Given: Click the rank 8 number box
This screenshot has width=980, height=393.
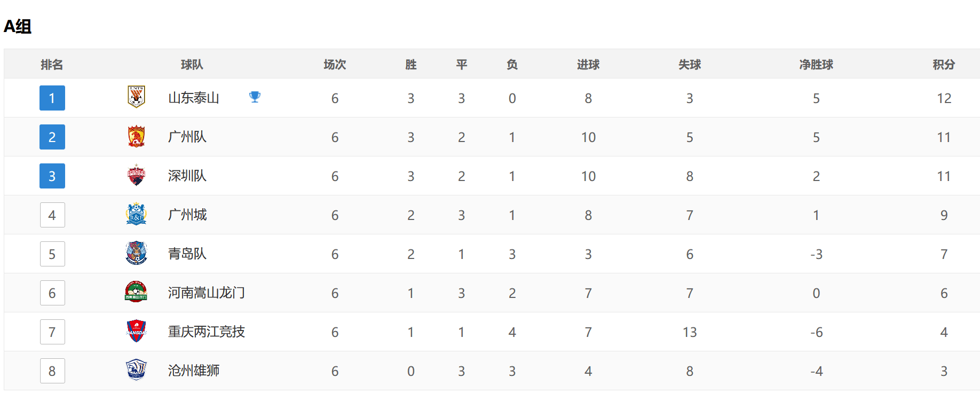Looking at the screenshot, I should 52,371.
